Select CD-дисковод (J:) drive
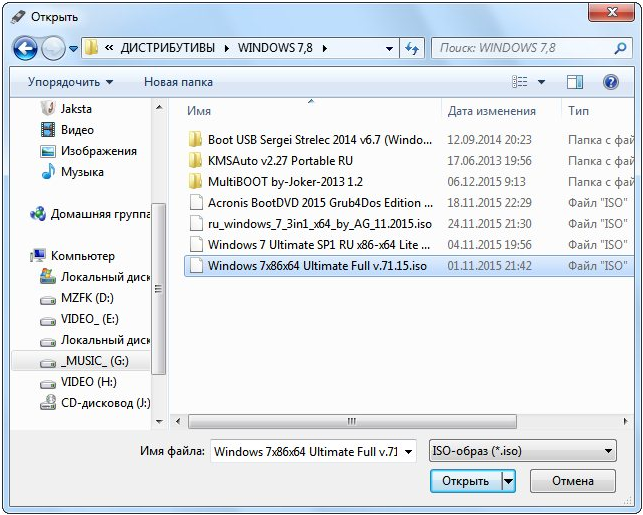This screenshot has height=515, width=643. click(105, 403)
